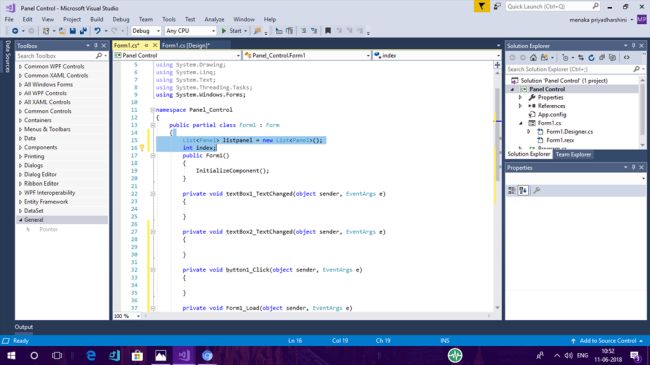The image size is (650, 365).
Task: Click the code editor vertical scrollbar
Action: coord(497,187)
